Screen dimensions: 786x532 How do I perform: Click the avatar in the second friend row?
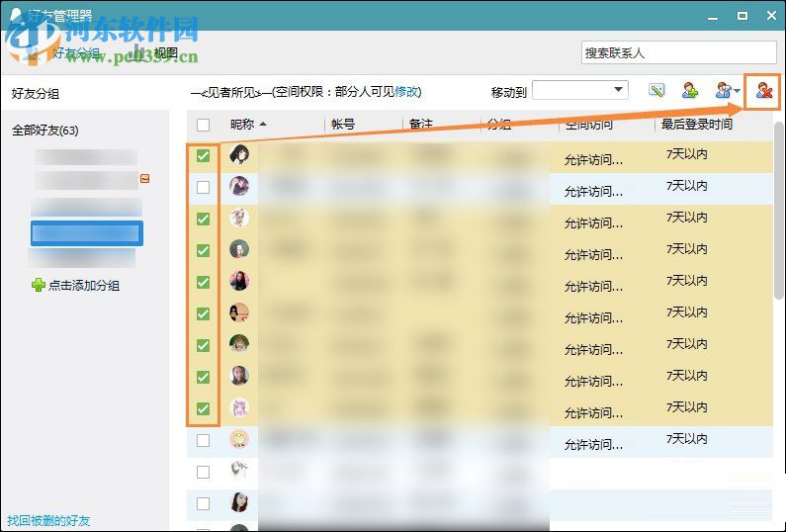coord(239,186)
